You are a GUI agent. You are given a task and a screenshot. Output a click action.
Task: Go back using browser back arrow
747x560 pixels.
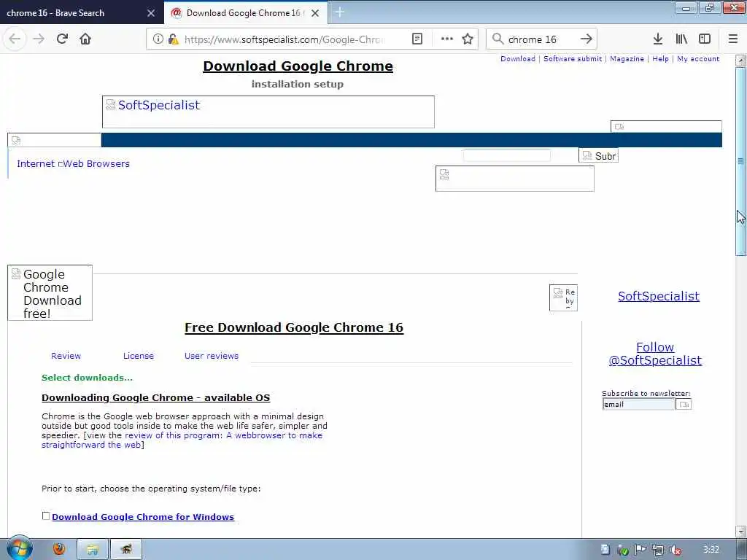(15, 39)
